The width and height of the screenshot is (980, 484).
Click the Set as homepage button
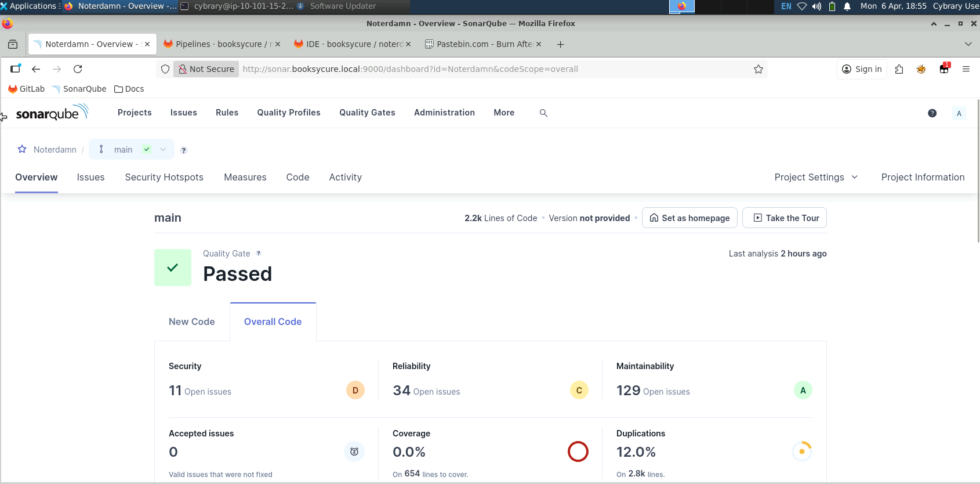click(x=689, y=218)
